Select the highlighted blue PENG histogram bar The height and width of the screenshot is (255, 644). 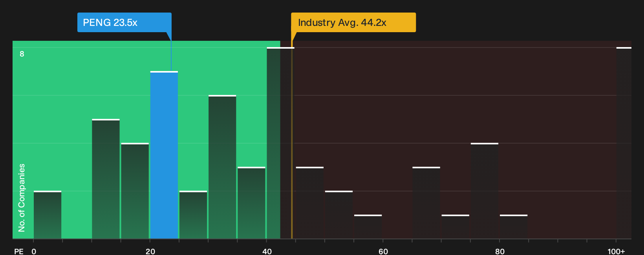164,155
